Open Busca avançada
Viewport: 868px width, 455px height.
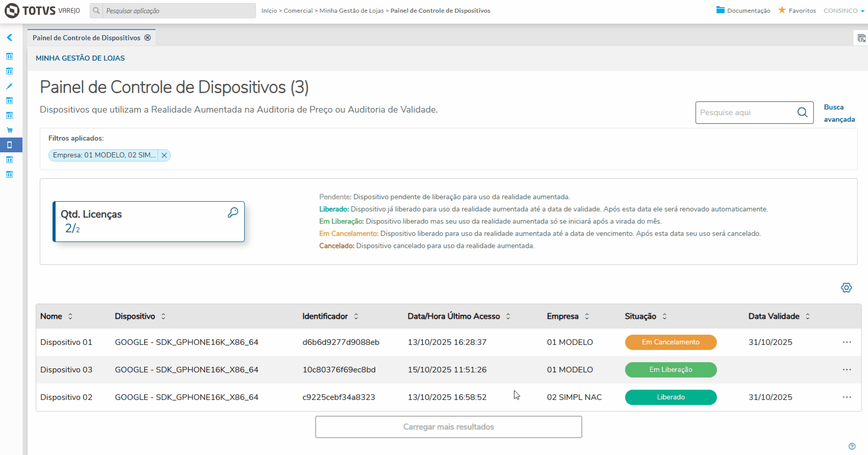pos(839,113)
